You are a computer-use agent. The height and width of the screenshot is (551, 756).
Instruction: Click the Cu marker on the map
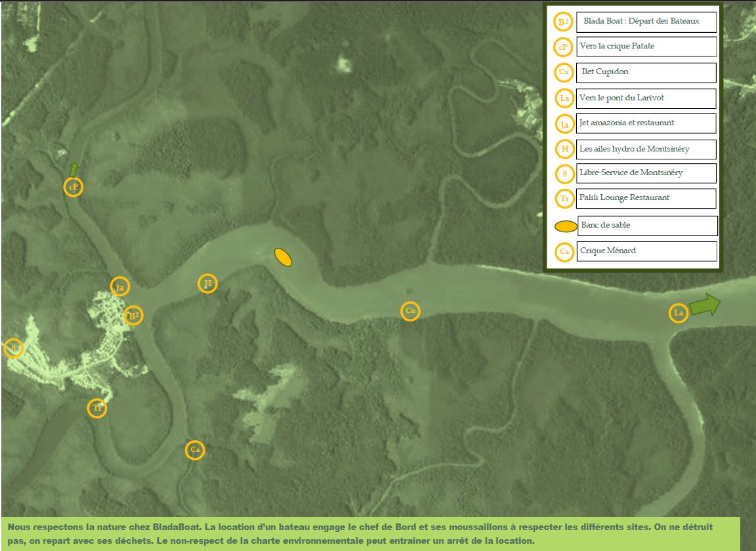410,310
